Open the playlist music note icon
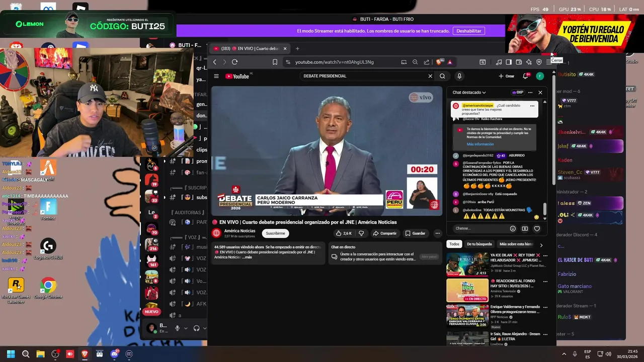Screen dimensions: 644x362 pos(499,62)
